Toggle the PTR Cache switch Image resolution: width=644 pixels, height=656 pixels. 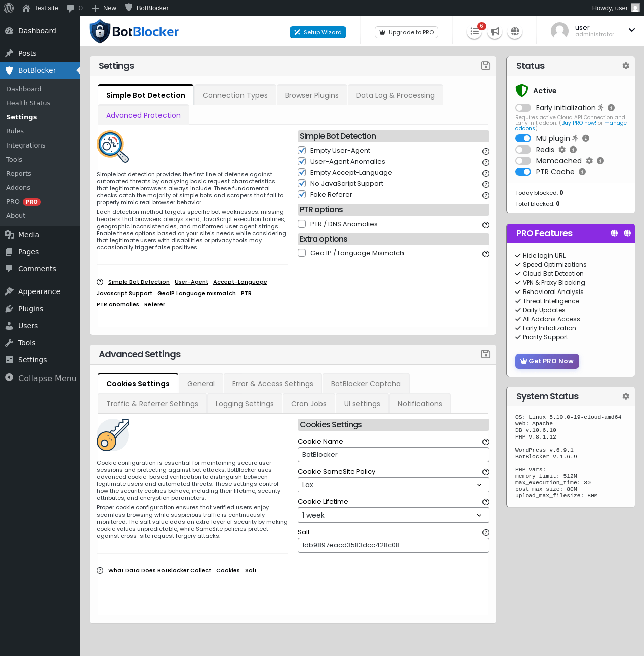pyautogui.click(x=523, y=172)
